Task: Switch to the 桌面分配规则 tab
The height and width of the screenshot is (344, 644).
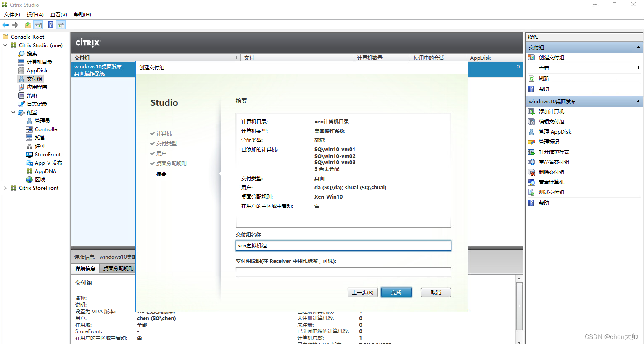Action: (x=118, y=269)
